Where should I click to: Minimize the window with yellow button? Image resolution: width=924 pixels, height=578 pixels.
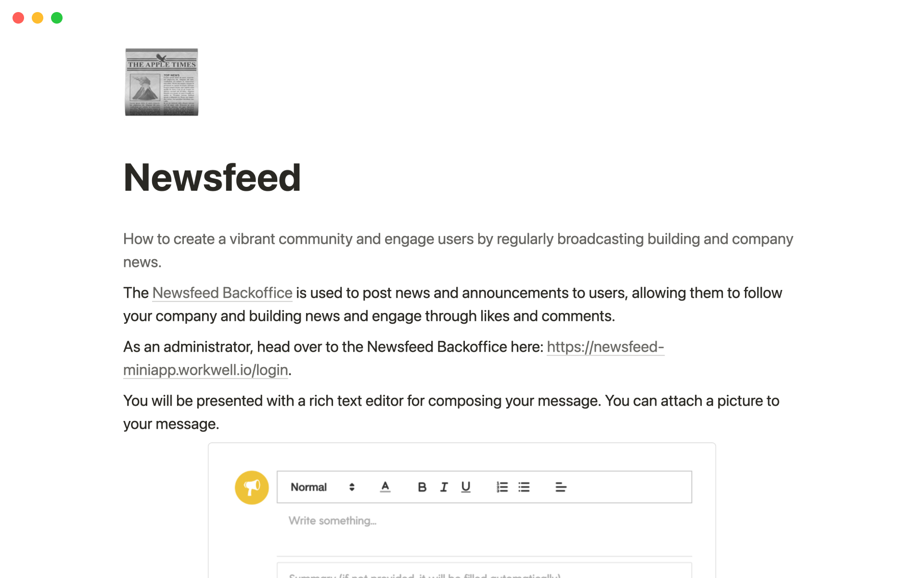38,18
